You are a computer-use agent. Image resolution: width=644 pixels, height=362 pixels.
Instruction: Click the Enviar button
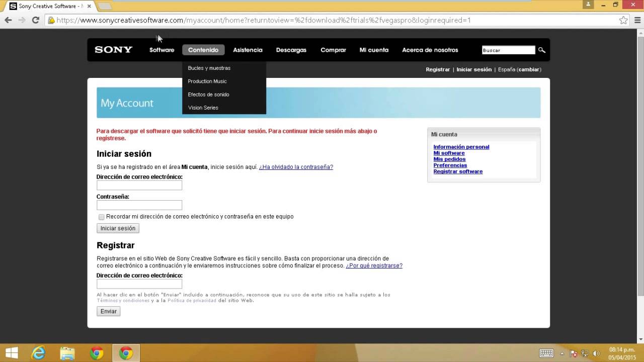(109, 311)
